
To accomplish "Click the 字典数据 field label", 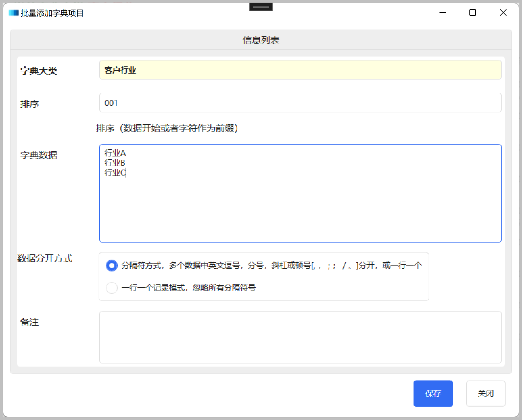I will point(39,155).
